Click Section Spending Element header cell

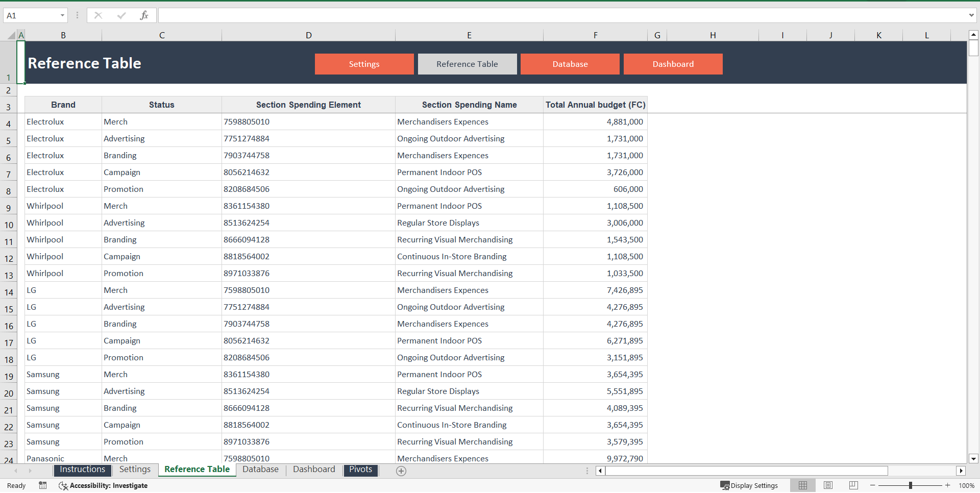click(x=308, y=105)
